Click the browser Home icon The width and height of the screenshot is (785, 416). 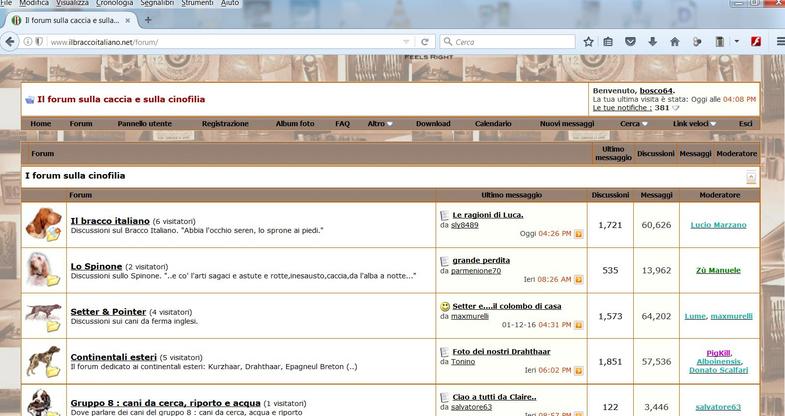(x=674, y=42)
